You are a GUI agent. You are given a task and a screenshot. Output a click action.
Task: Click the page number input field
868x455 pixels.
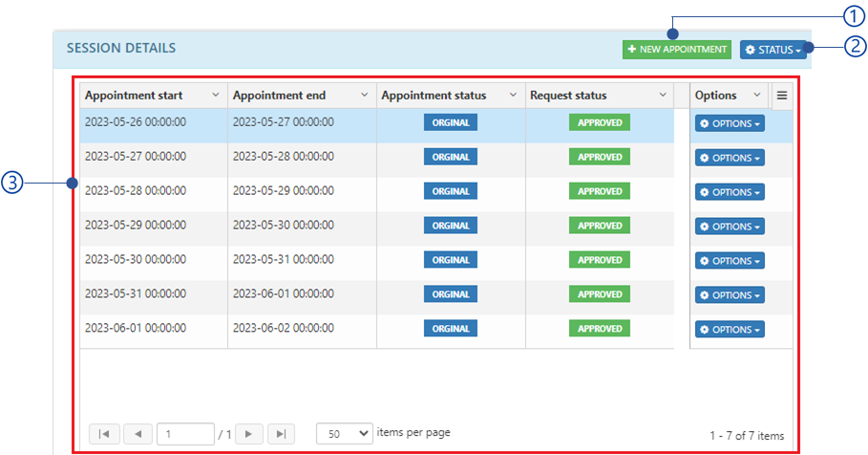coord(185,434)
